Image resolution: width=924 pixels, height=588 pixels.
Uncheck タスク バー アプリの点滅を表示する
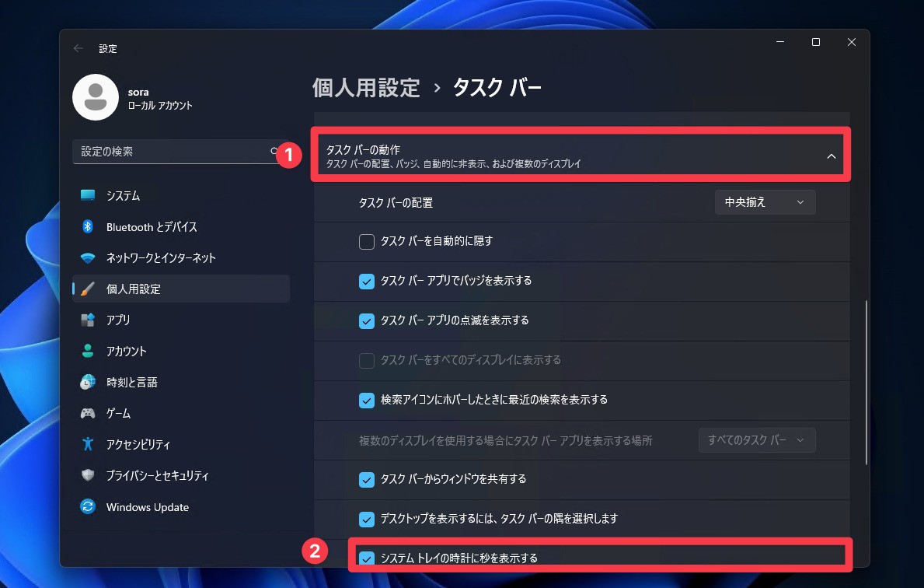coord(367,321)
